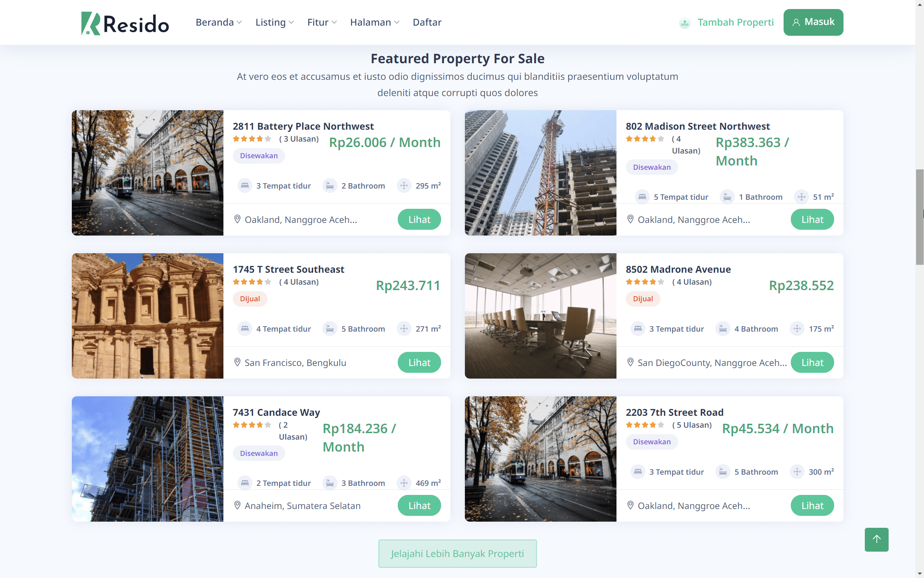Open 802 Madison Street Northwest title
924x578 pixels.
tap(698, 126)
